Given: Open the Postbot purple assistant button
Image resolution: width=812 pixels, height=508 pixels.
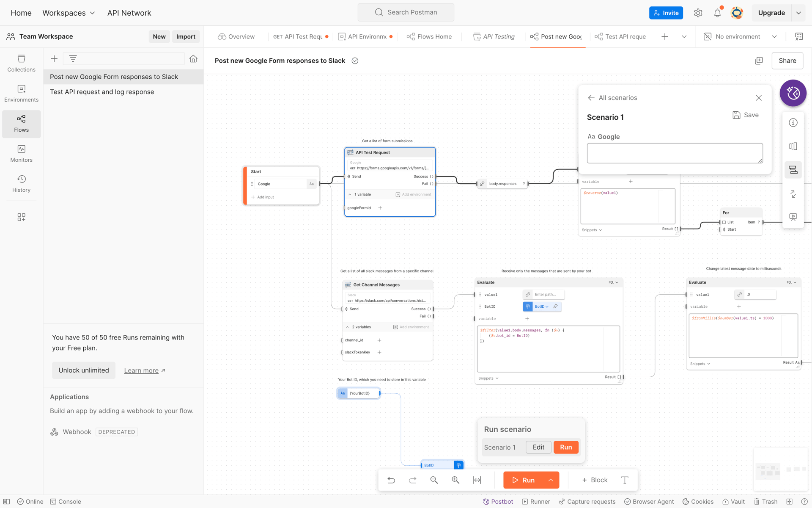Looking at the screenshot, I should point(793,93).
